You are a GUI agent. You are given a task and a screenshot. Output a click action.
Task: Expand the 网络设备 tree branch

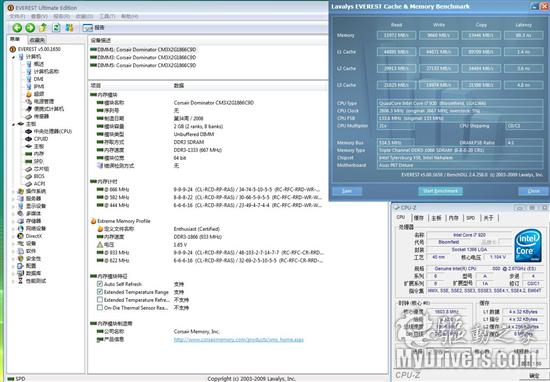tap(14, 229)
